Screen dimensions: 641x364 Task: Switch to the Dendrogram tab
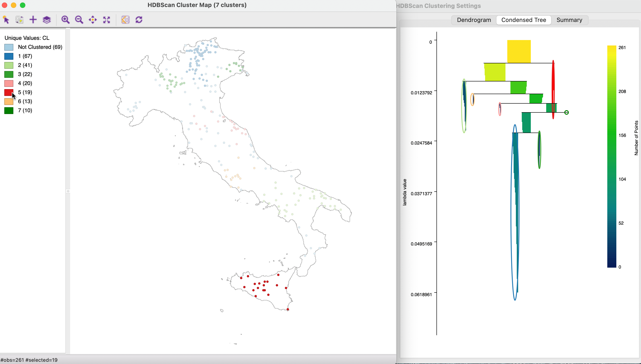pyautogui.click(x=474, y=20)
